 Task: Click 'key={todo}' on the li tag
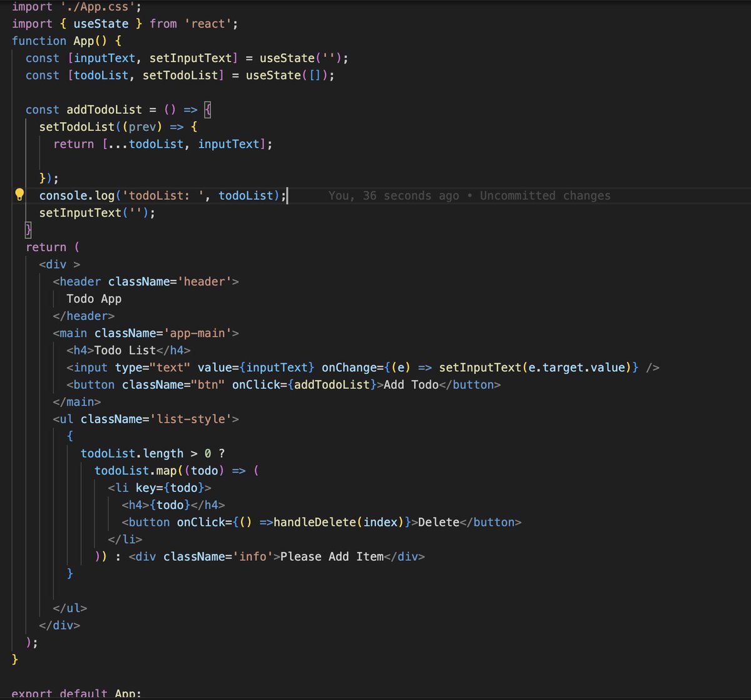170,488
